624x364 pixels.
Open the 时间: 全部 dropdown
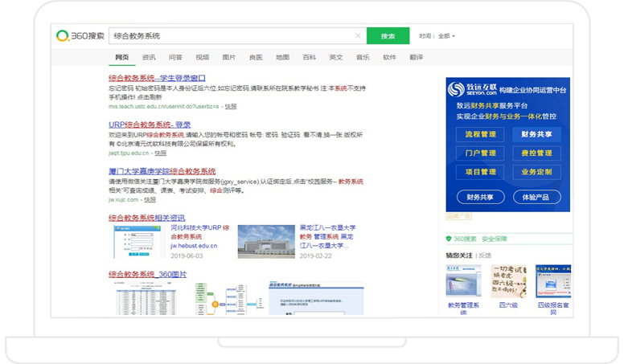(x=437, y=36)
